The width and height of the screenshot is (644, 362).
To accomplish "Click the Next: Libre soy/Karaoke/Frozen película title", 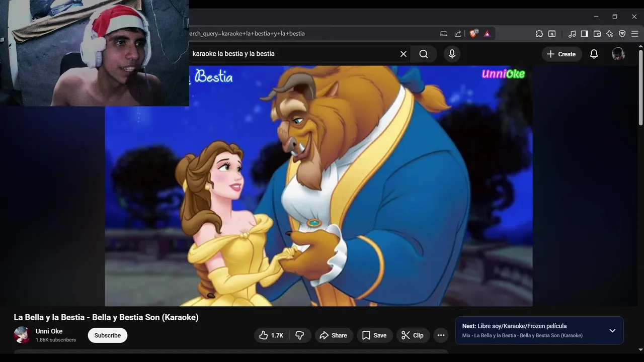I will tap(514, 326).
